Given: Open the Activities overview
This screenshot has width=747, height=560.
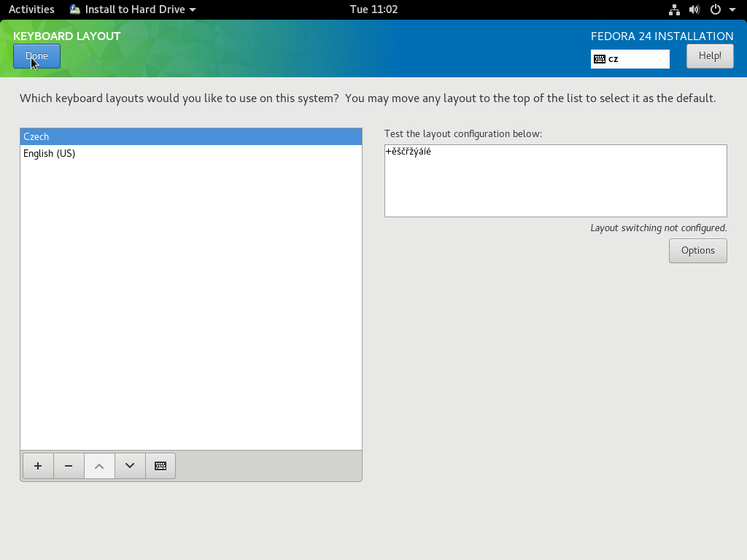Looking at the screenshot, I should 31,9.
